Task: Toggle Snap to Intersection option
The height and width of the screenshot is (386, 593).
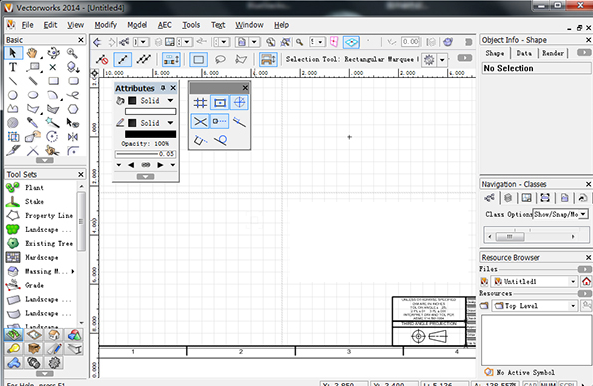Action: coord(200,122)
